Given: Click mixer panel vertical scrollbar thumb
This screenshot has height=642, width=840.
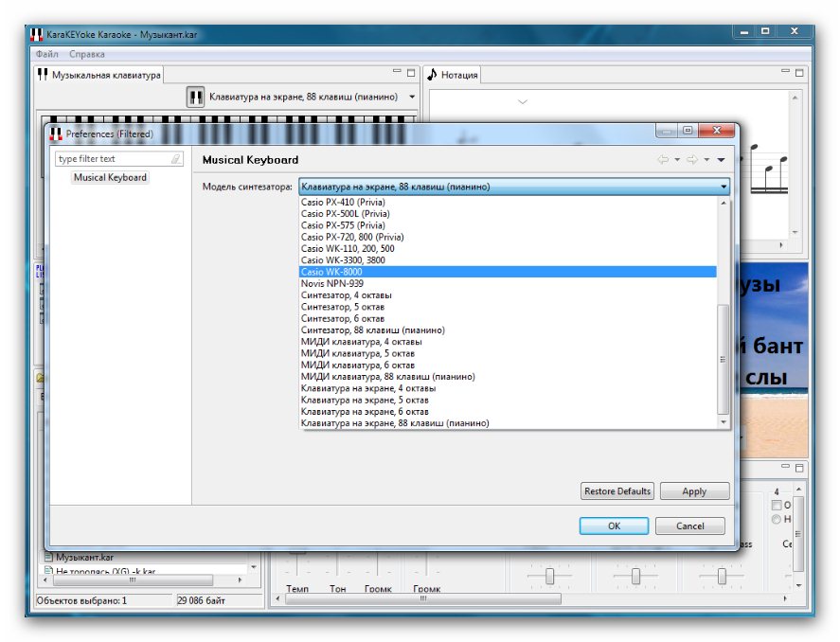Looking at the screenshot, I should 798,534.
